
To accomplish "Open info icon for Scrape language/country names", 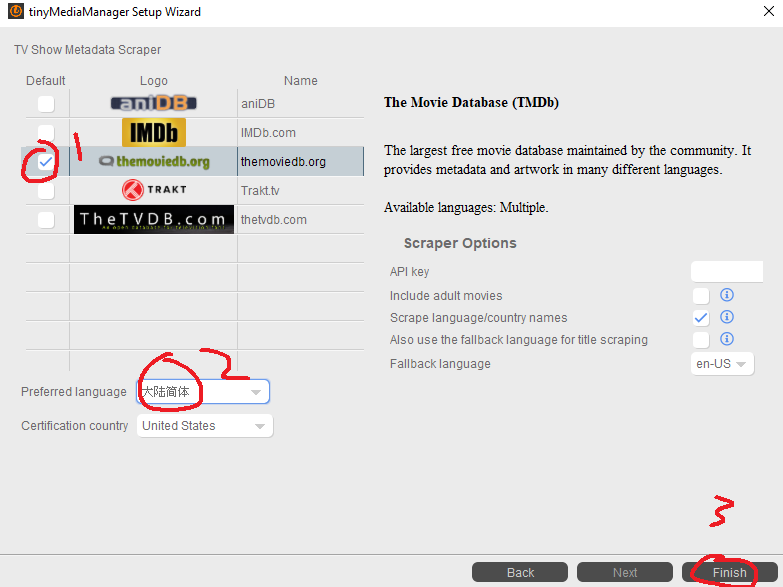I will point(727,317).
